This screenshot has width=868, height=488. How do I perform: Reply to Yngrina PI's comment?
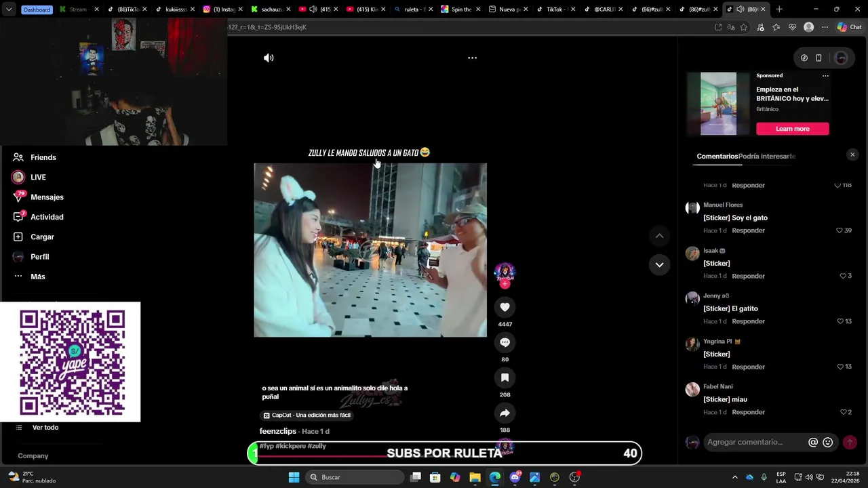coord(748,367)
